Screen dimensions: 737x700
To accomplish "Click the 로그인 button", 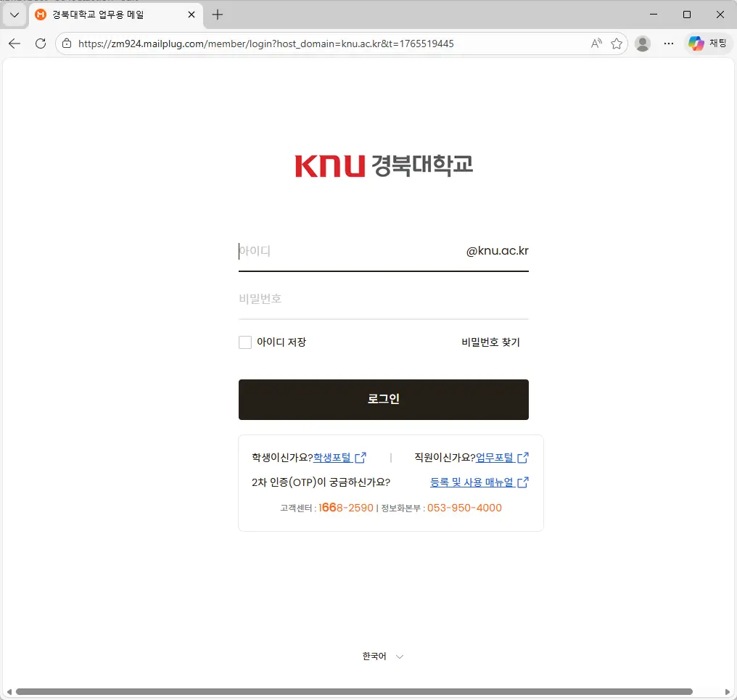I will coord(383,399).
